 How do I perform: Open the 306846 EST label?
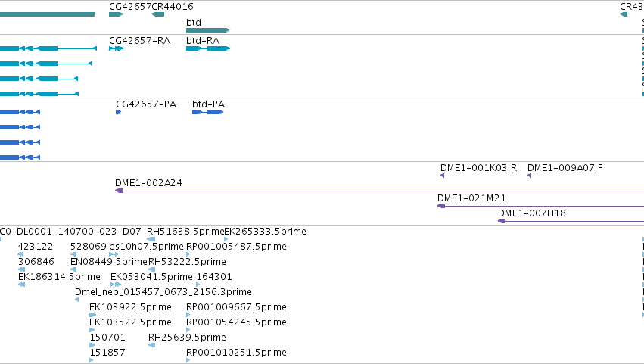coord(36,262)
